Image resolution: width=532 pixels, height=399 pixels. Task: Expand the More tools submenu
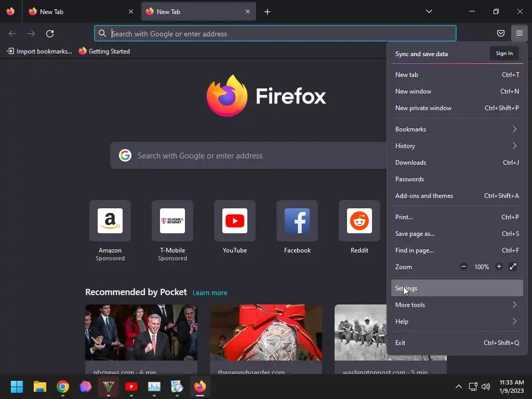(457, 304)
